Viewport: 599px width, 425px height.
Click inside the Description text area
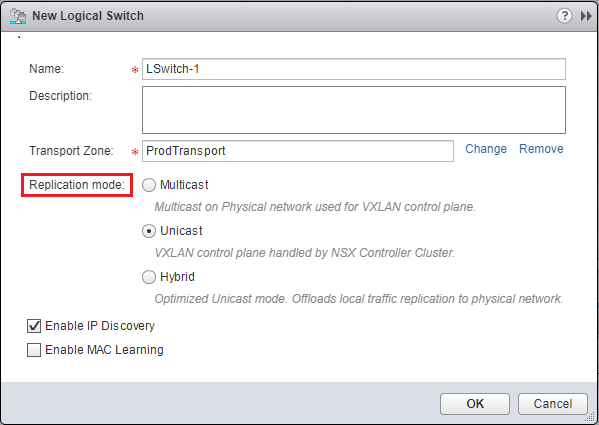(354, 110)
